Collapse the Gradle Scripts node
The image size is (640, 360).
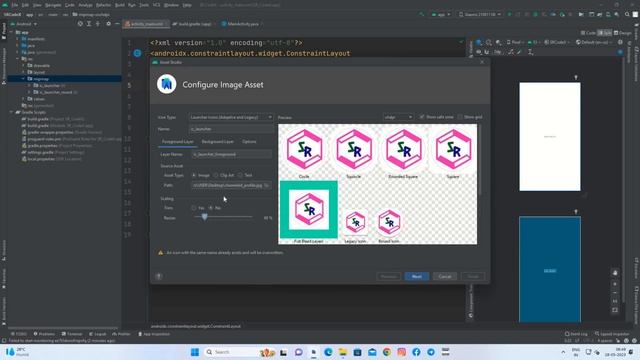point(11,112)
